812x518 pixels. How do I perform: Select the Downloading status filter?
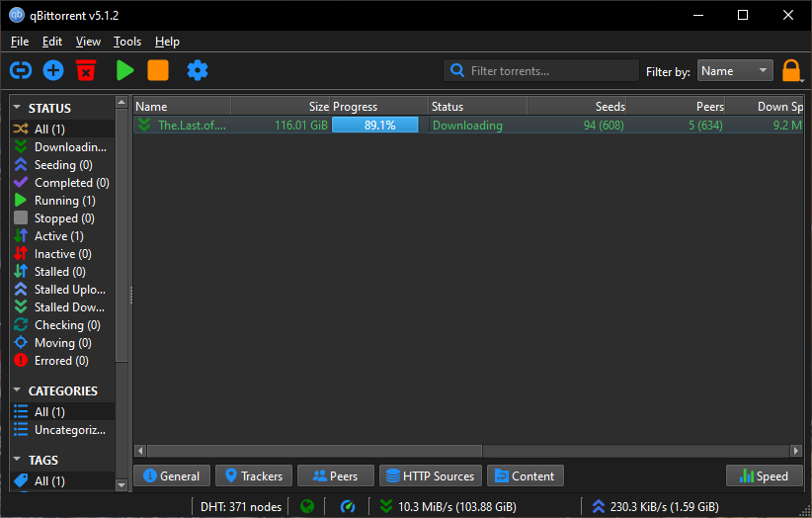62,147
